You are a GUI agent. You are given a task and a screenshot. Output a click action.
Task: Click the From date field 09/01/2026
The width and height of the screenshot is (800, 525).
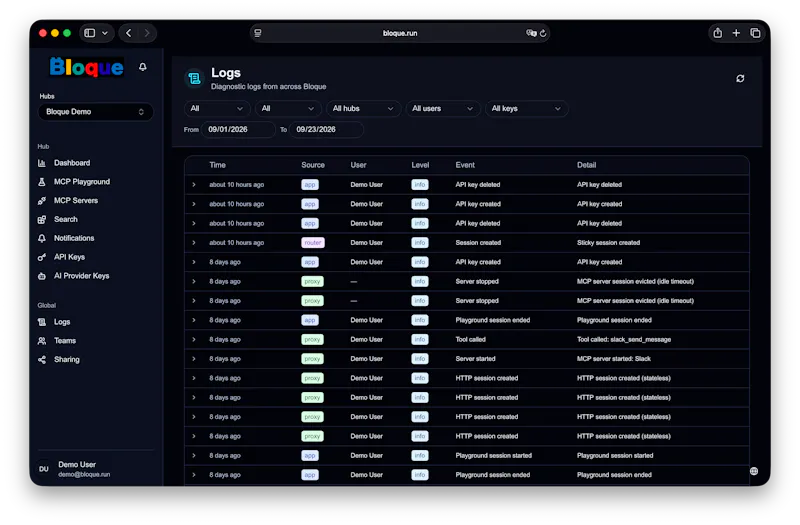coord(238,130)
